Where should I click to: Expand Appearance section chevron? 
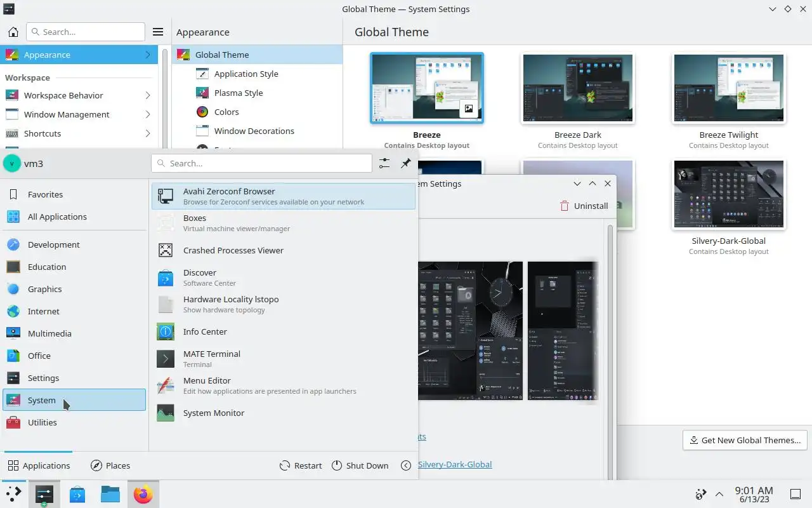pyautogui.click(x=148, y=55)
